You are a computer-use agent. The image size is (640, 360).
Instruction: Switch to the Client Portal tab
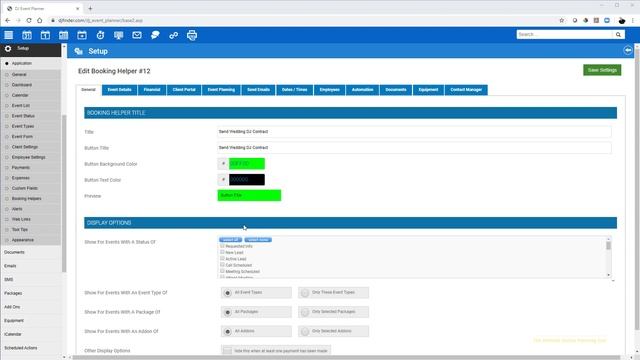[x=184, y=90]
